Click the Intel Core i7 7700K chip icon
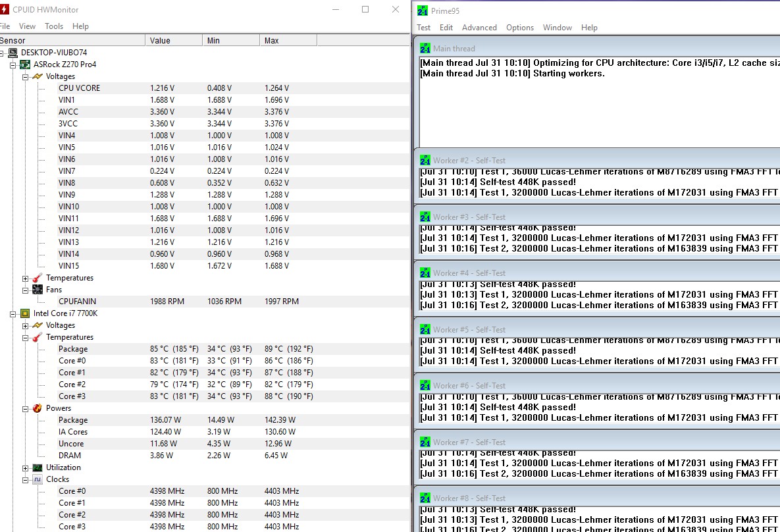This screenshot has width=780, height=532. [x=25, y=313]
